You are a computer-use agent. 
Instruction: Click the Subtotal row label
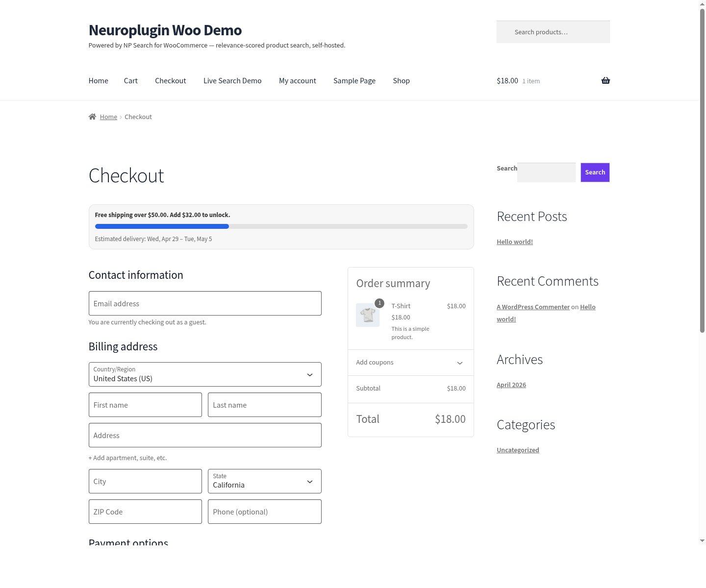(368, 388)
